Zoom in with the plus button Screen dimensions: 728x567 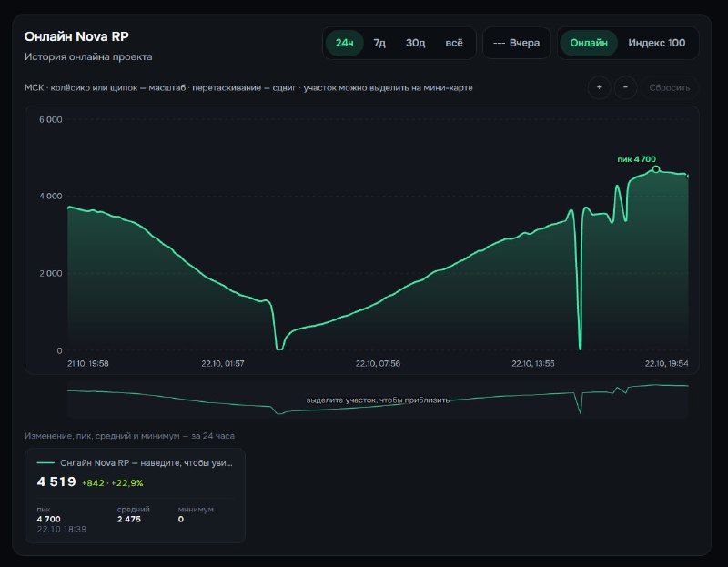coord(599,87)
